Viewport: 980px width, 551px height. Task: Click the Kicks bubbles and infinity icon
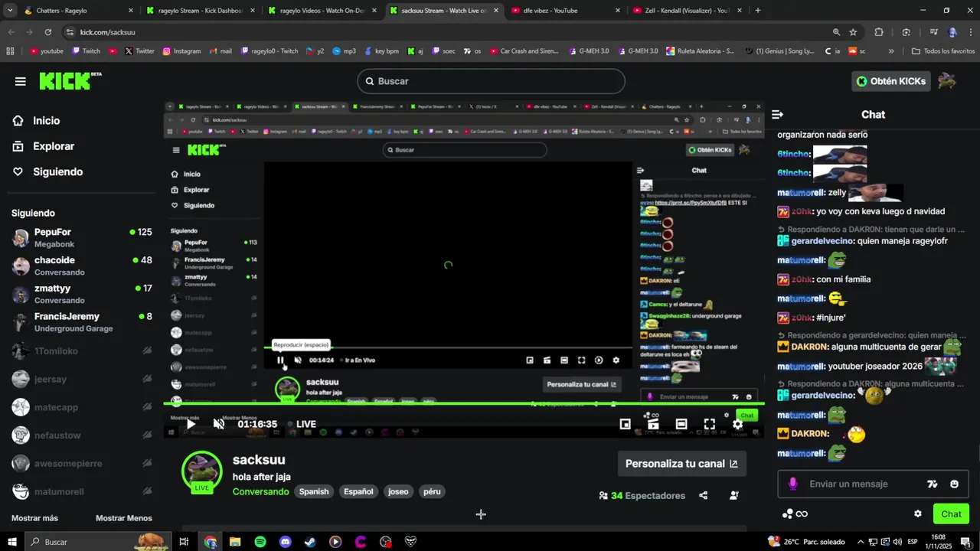[x=795, y=514]
